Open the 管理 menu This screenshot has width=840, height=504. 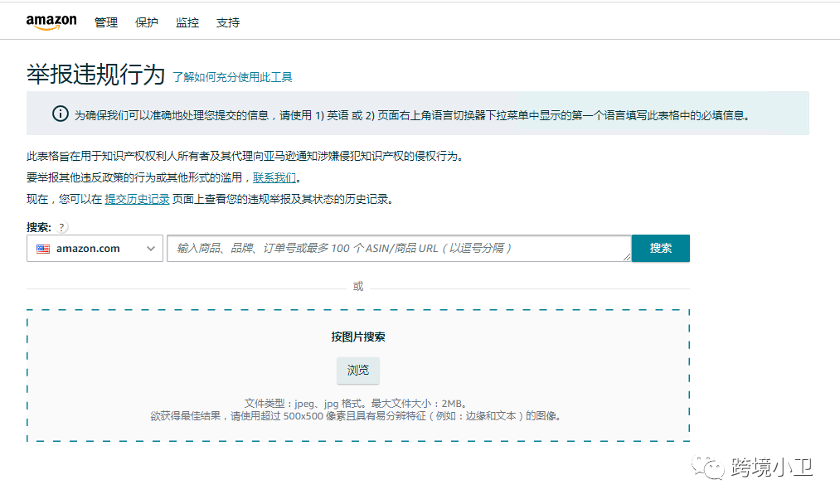coord(106,22)
